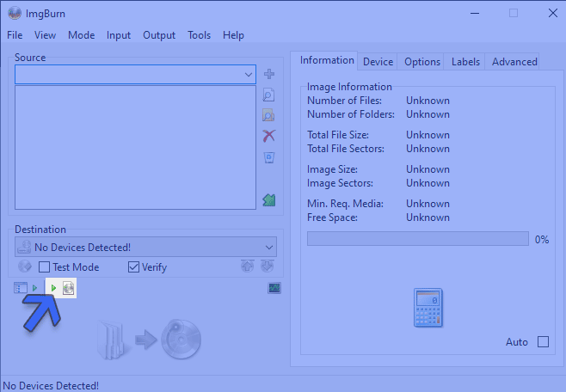The height and width of the screenshot is (392, 566).
Task: Click the Unknown value for Total File Sectors
Action: coord(428,149)
